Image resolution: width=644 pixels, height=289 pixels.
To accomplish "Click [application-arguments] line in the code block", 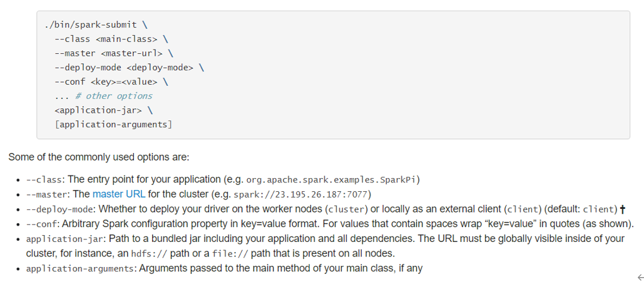I will tap(113, 124).
